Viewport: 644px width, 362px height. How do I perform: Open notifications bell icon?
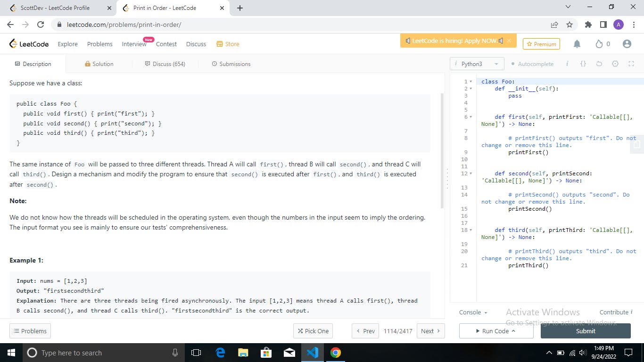[x=577, y=44]
